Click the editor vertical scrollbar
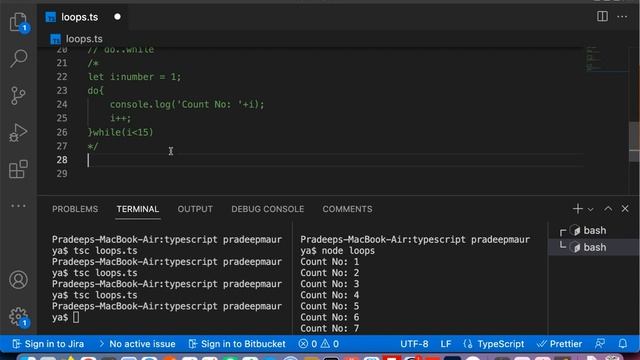This screenshot has height=360, width=640. (634, 142)
